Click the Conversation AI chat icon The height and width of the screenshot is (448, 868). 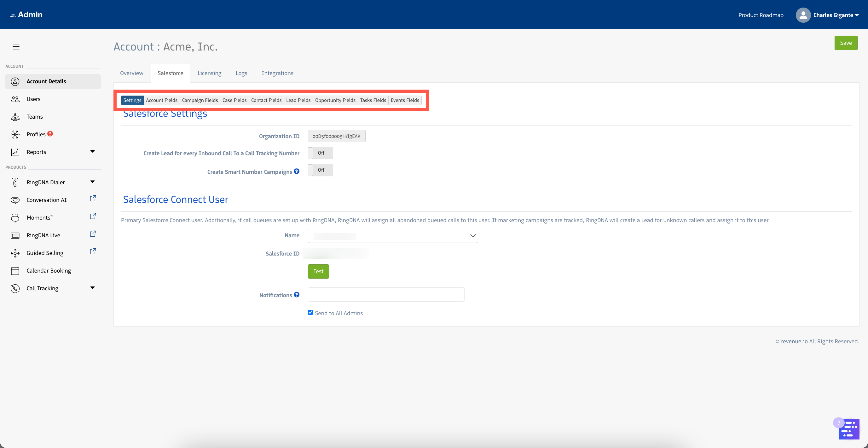point(15,200)
